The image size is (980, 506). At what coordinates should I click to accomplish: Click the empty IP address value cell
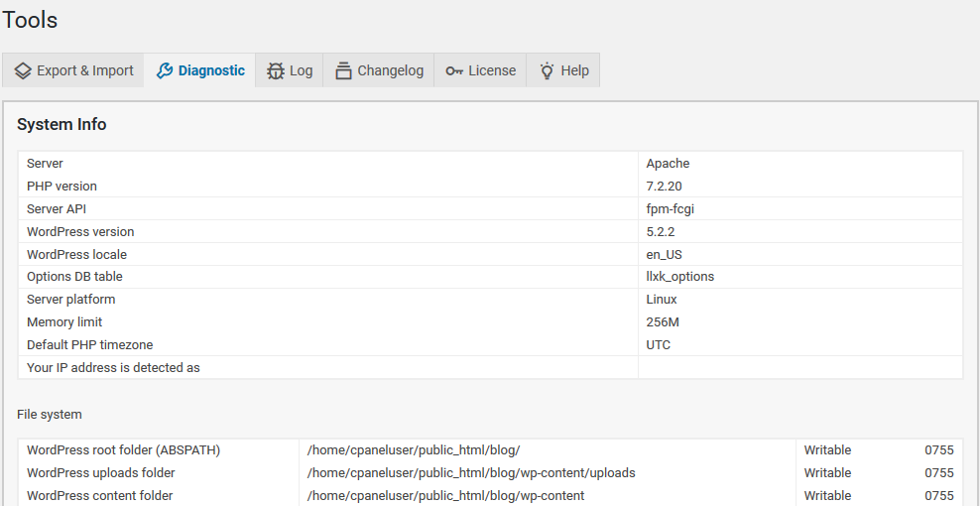point(799,368)
